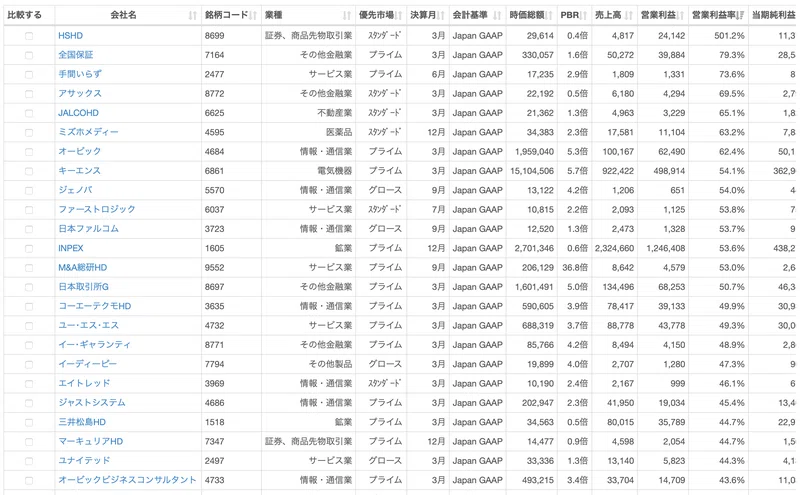
Task: Open the ユー・エス・エス company link
Action: click(88, 326)
